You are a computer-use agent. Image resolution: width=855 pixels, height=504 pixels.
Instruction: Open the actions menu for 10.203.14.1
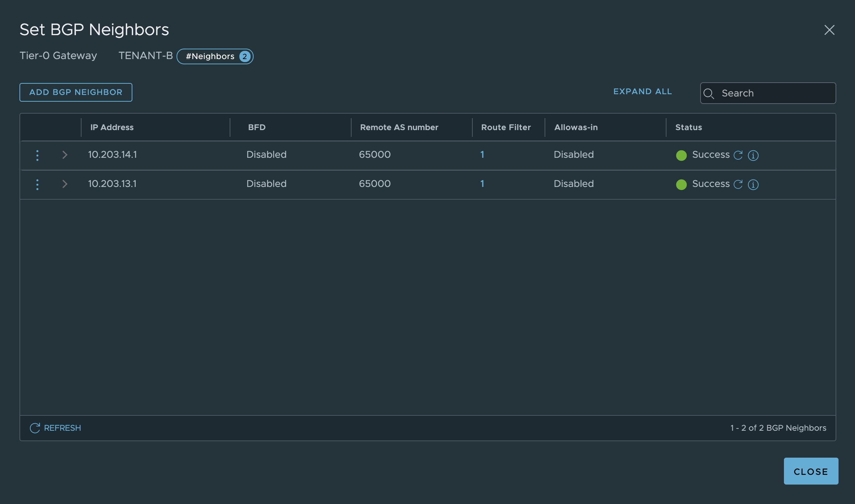tap(37, 155)
